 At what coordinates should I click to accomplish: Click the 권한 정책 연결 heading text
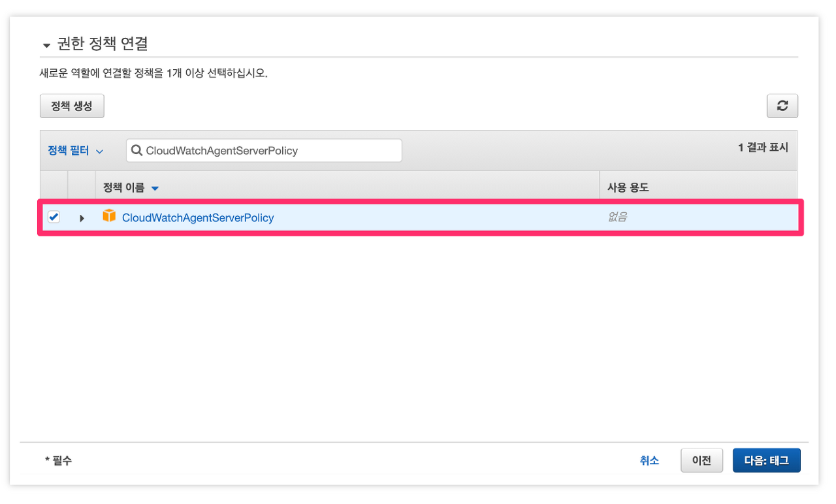pyautogui.click(x=103, y=44)
